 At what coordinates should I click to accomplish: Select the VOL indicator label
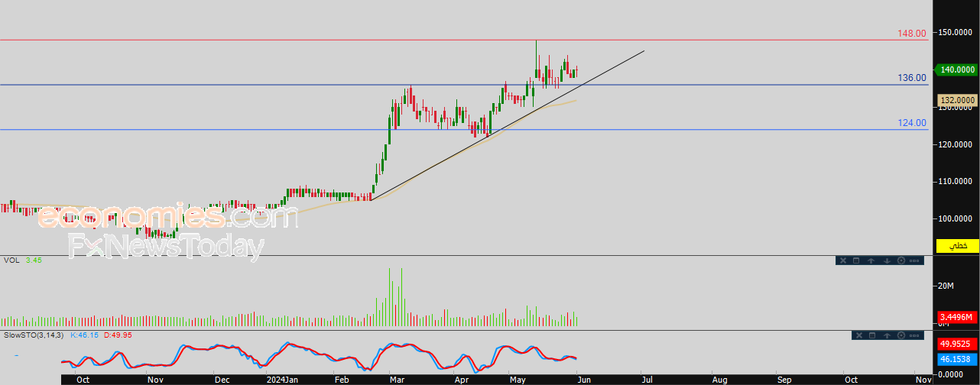tap(11, 260)
